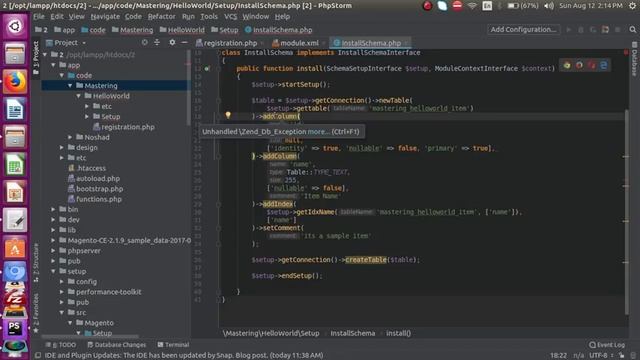Image resolution: width=640 pixels, height=360 pixels.
Task: Open the File menu
Action: [x=39, y=17]
